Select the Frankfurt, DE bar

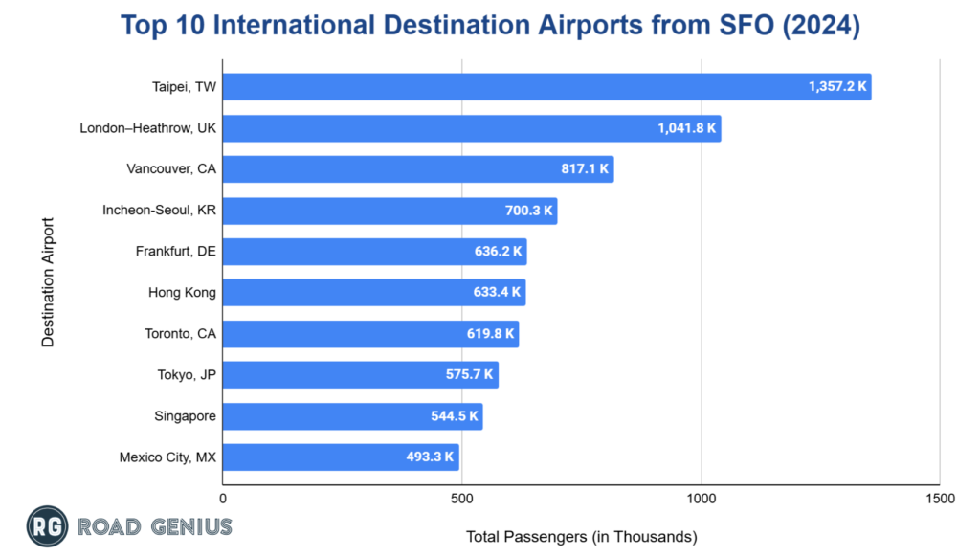(373, 252)
